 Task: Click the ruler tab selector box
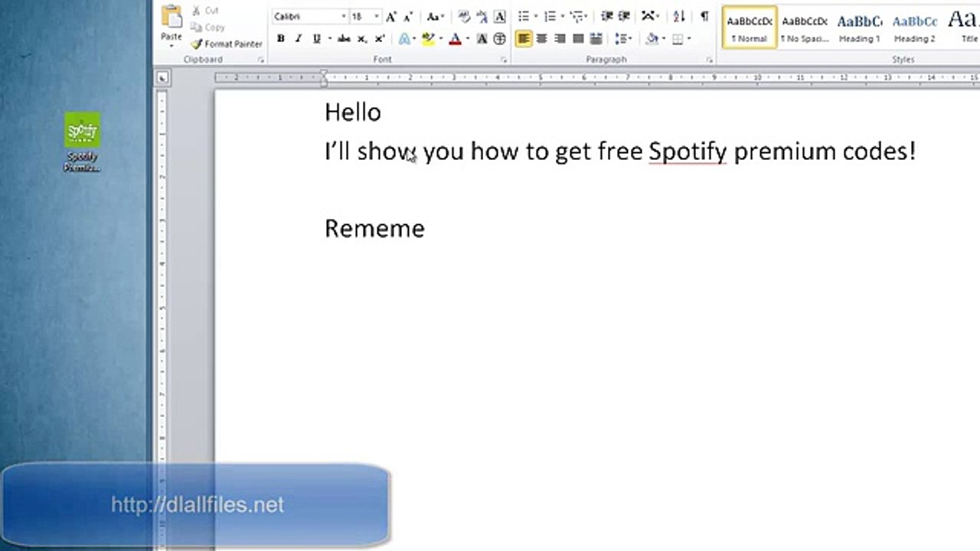pyautogui.click(x=162, y=77)
